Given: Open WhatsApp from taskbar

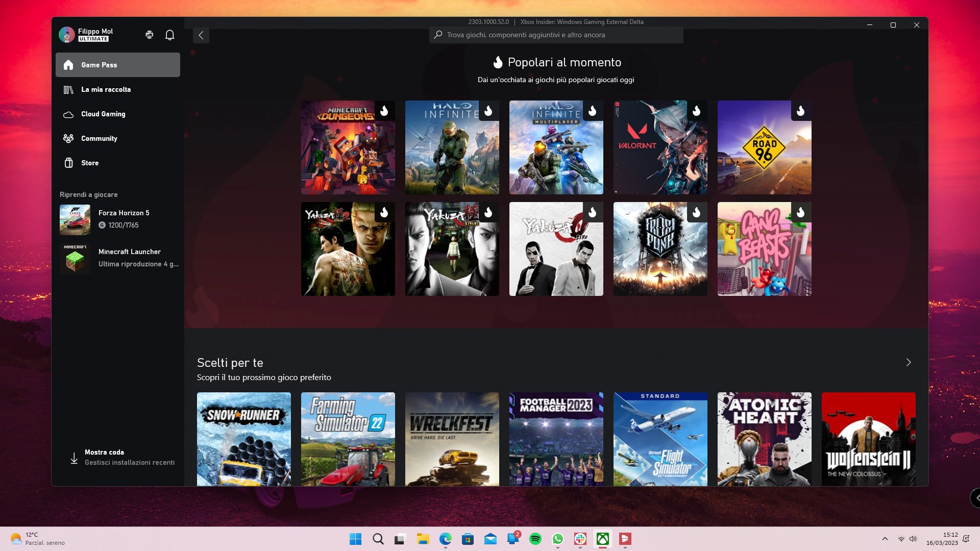Looking at the screenshot, I should (557, 539).
